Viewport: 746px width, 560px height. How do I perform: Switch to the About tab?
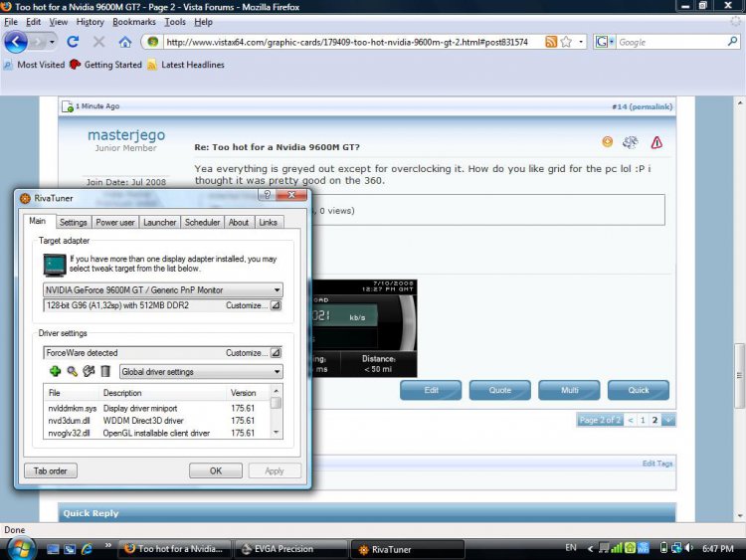click(x=239, y=222)
